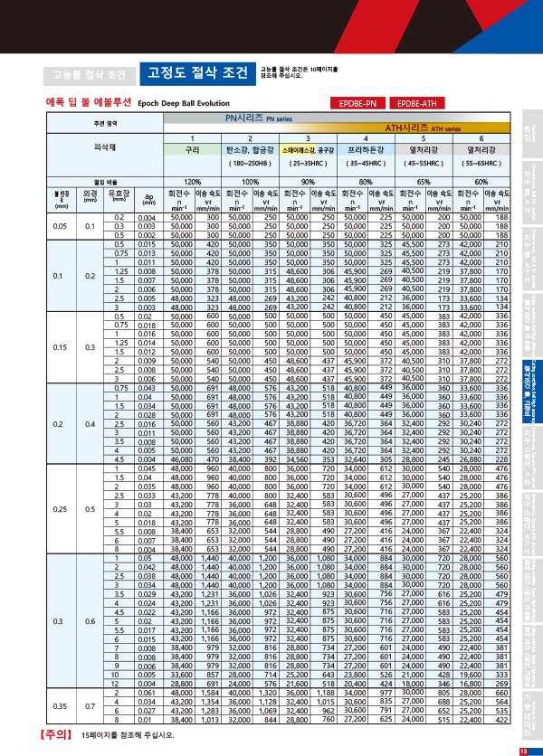The width and height of the screenshot is (543, 756).
Task: Click the rotation value 46,080
Action: pos(182,459)
